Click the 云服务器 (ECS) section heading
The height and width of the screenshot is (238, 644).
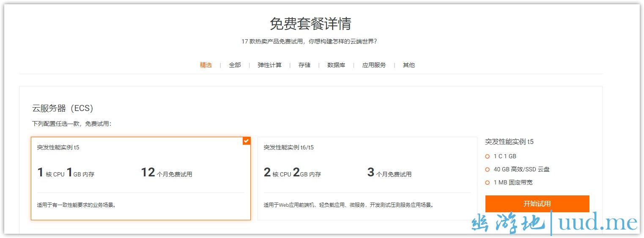pyautogui.click(x=62, y=108)
